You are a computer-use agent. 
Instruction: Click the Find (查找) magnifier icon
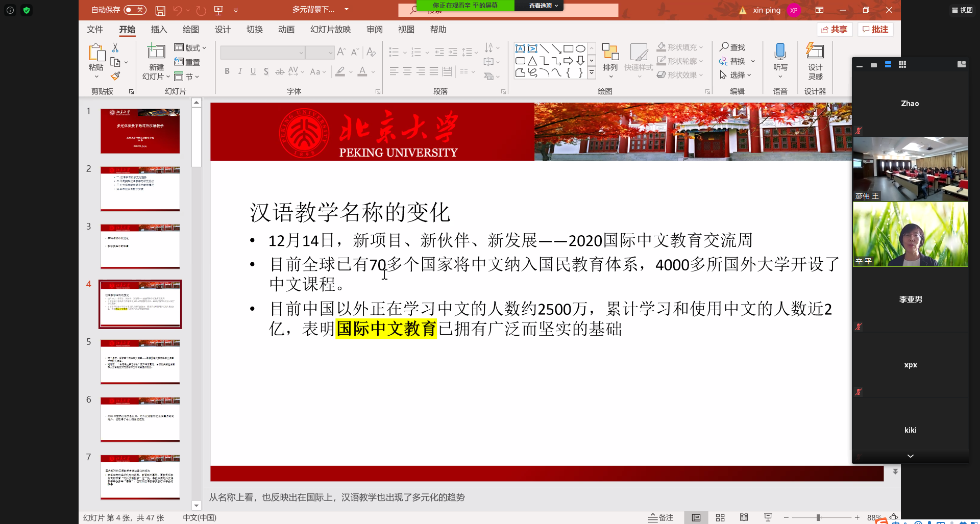[x=724, y=47]
